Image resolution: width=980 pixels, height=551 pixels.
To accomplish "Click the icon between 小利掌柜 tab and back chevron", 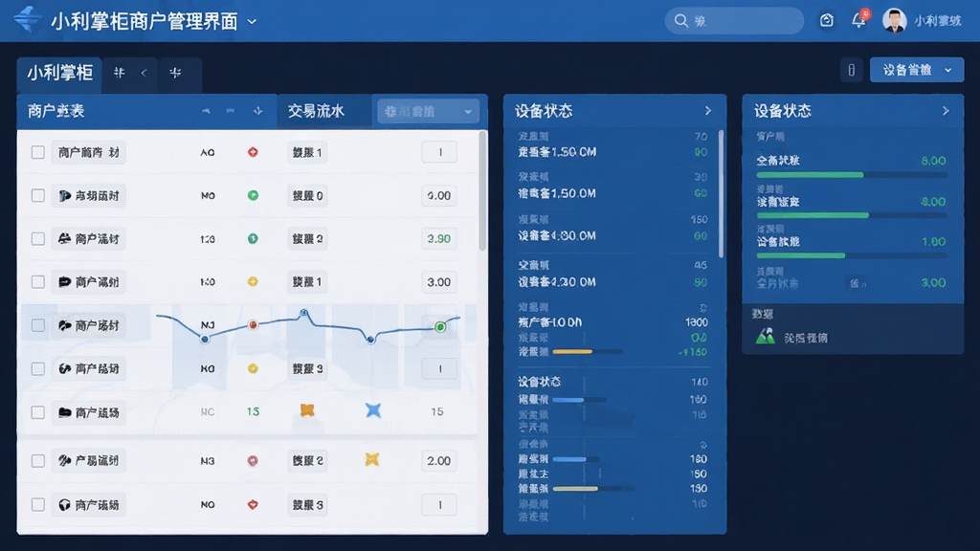I will [x=119, y=73].
